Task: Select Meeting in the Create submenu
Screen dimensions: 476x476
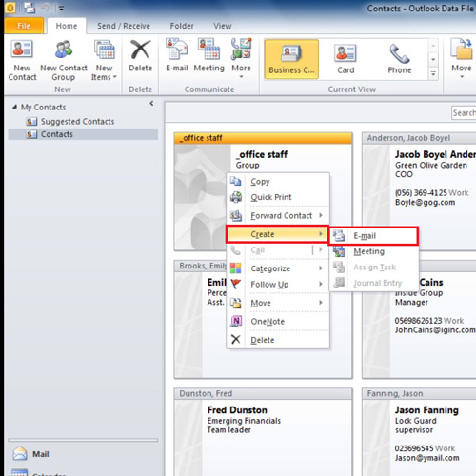Action: [x=373, y=251]
